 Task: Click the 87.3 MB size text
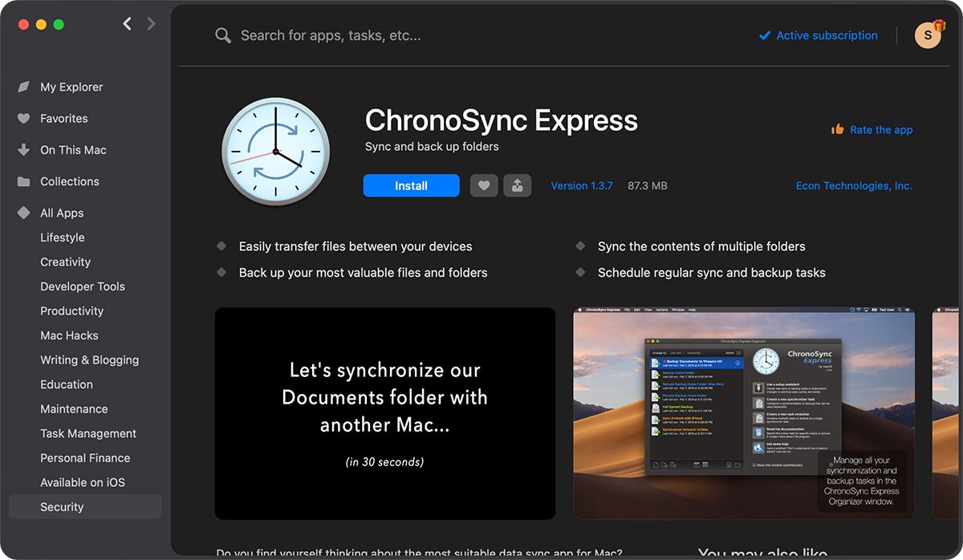click(648, 185)
